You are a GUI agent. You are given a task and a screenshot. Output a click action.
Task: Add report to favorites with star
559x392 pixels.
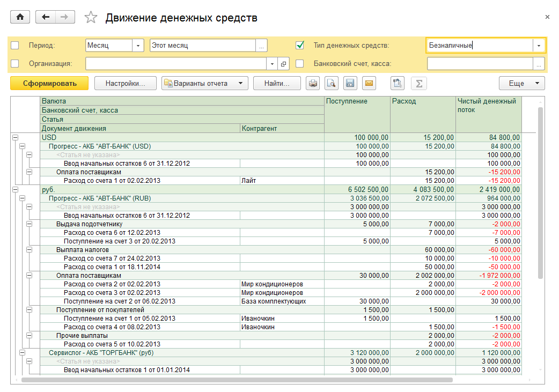pyautogui.click(x=91, y=18)
